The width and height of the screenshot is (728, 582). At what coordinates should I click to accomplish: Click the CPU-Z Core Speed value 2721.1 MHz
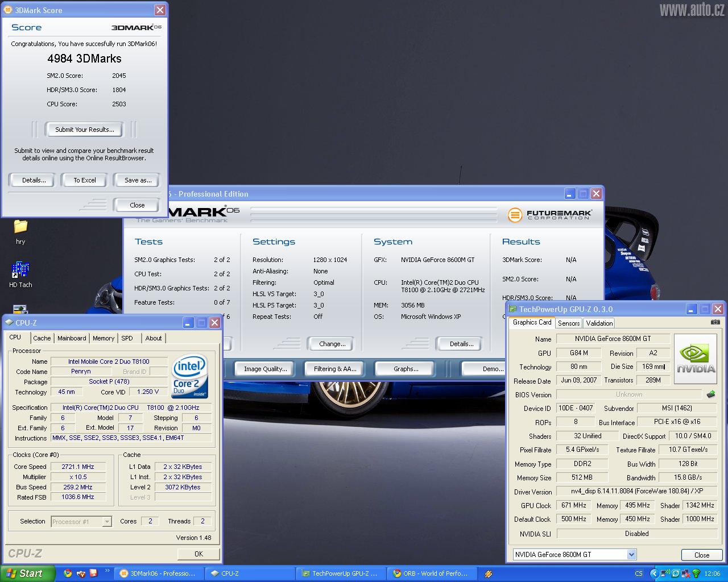(x=78, y=467)
